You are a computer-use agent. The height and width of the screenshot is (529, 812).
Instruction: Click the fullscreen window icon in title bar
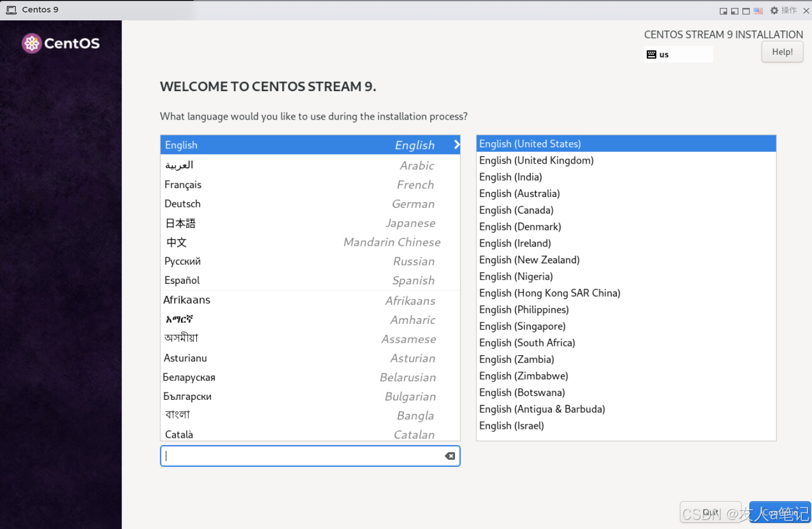746,11
